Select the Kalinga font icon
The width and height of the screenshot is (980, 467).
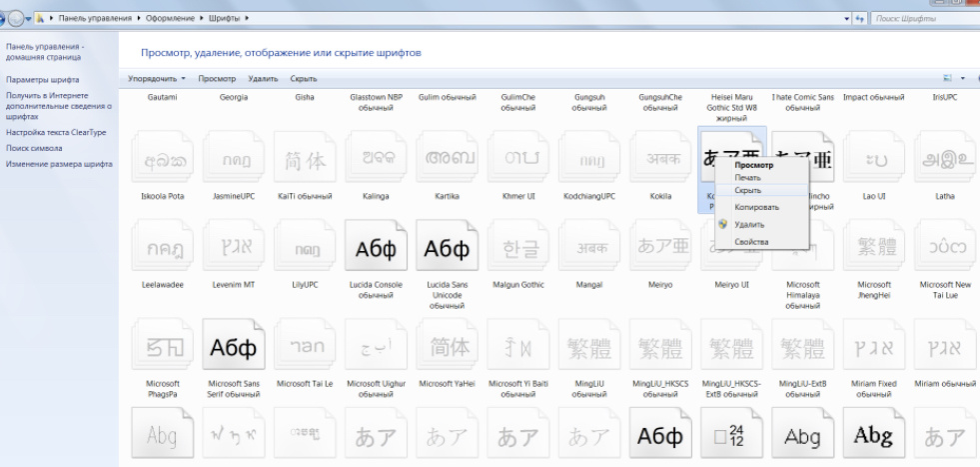[376, 157]
